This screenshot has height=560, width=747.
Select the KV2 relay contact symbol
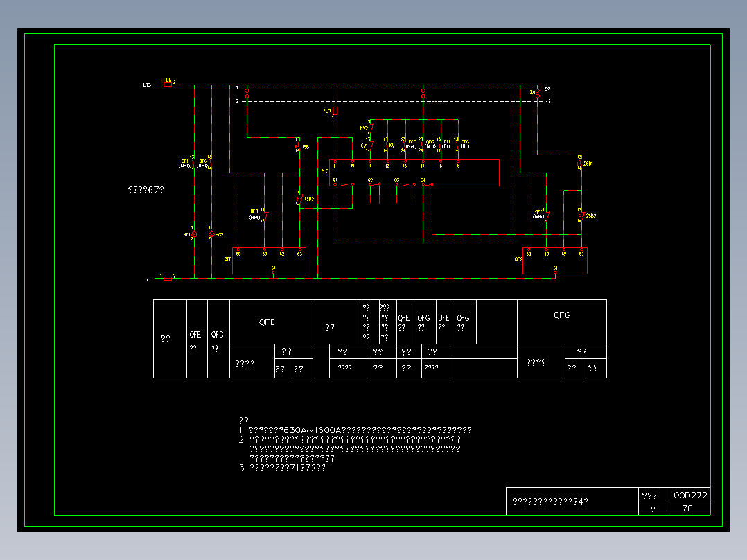(371, 128)
